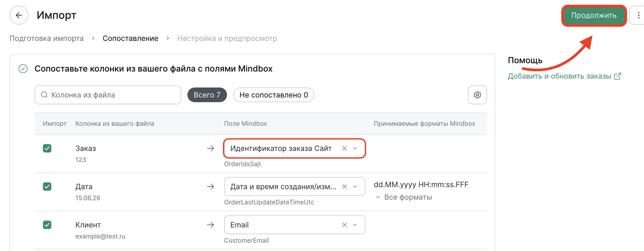
Task: Click the Импорт column header
Action: pos(55,124)
